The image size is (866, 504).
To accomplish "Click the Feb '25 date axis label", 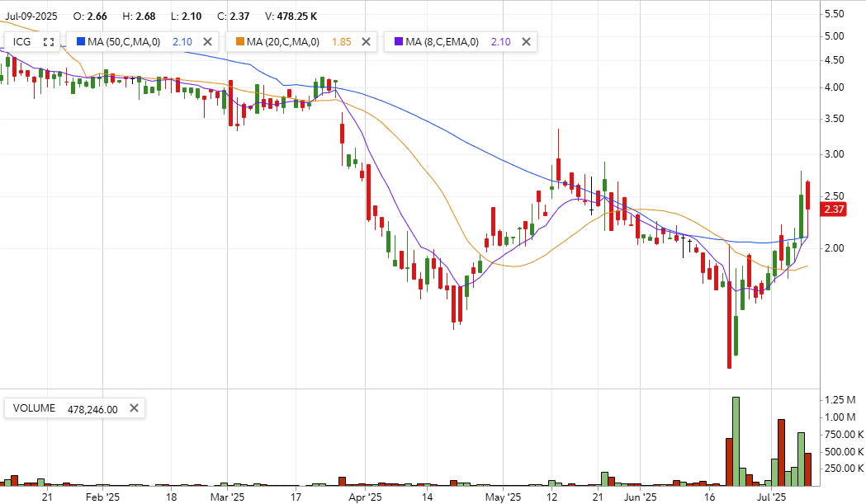I will pos(102,497).
